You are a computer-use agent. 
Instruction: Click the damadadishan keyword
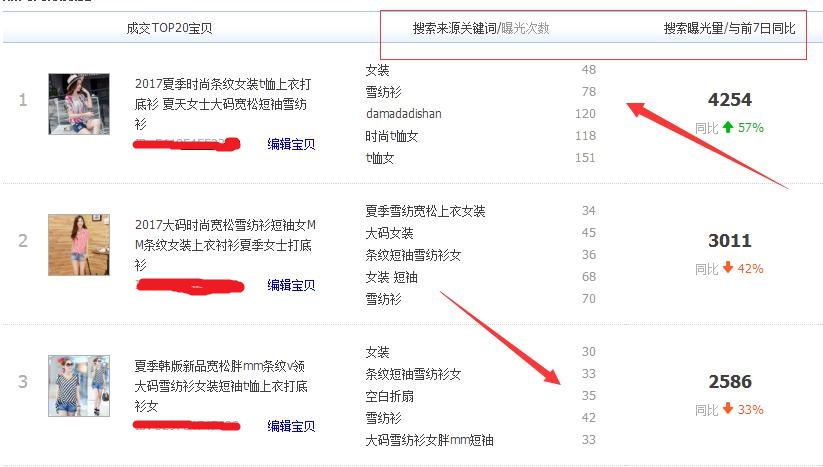403,114
